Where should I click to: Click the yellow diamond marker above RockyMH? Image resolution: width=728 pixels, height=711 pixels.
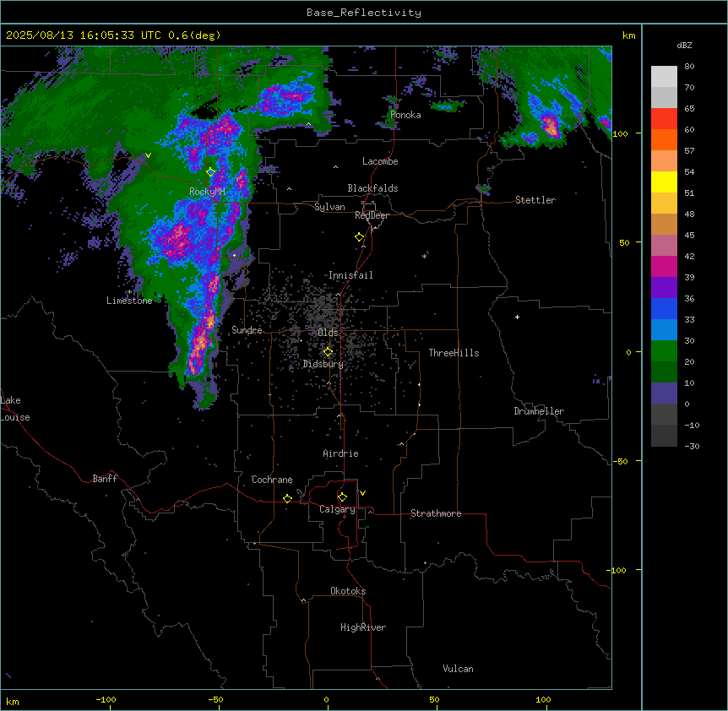pos(211,172)
